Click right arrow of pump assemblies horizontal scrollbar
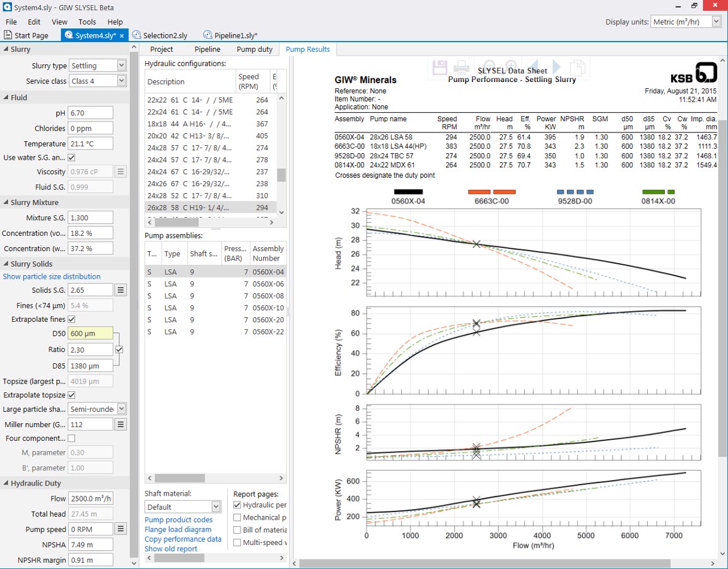This screenshot has height=569, width=728. pyautogui.click(x=281, y=478)
